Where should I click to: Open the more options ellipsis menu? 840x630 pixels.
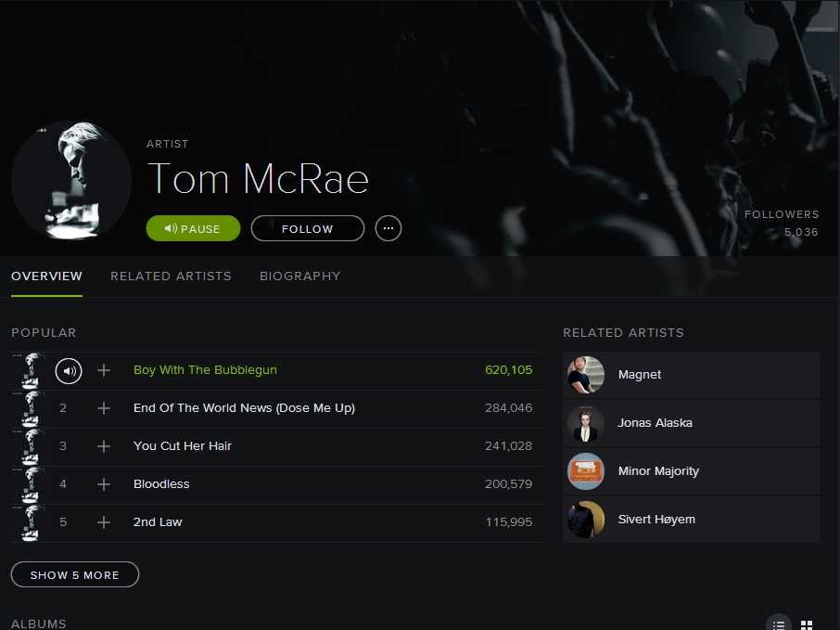coord(388,228)
